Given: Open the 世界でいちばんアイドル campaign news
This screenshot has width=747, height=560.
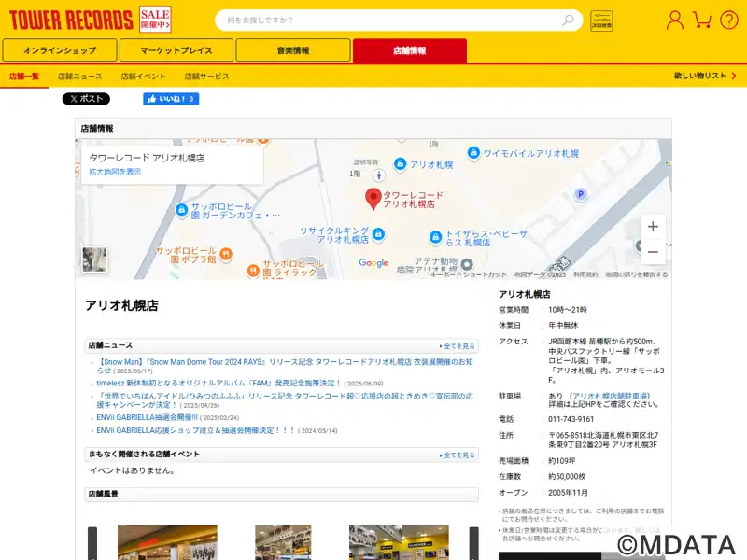Looking at the screenshot, I should [x=285, y=400].
